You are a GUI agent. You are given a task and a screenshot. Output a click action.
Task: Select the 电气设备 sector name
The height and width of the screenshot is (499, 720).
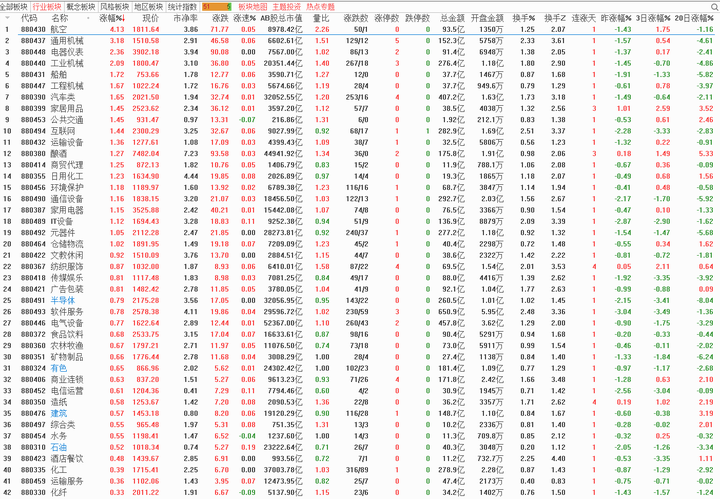67,323
